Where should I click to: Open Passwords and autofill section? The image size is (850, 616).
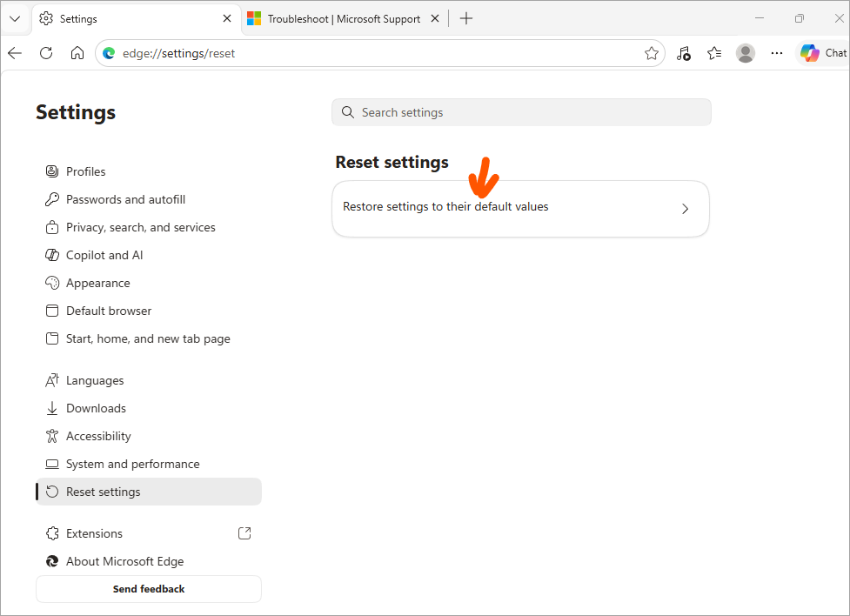coord(149,199)
